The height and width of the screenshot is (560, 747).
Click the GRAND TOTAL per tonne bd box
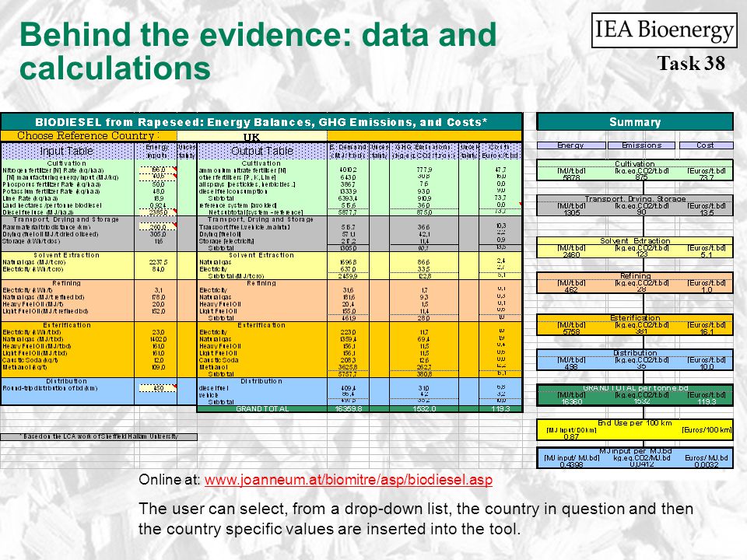pos(635,395)
